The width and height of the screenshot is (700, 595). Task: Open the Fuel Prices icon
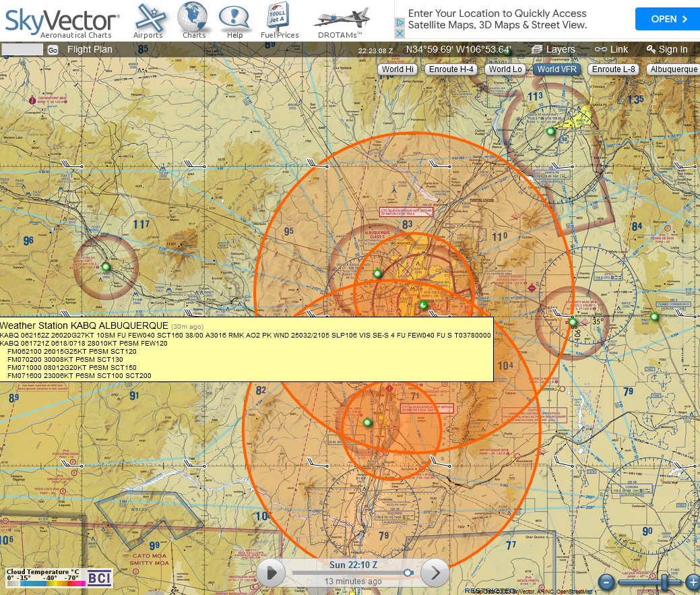[x=279, y=20]
